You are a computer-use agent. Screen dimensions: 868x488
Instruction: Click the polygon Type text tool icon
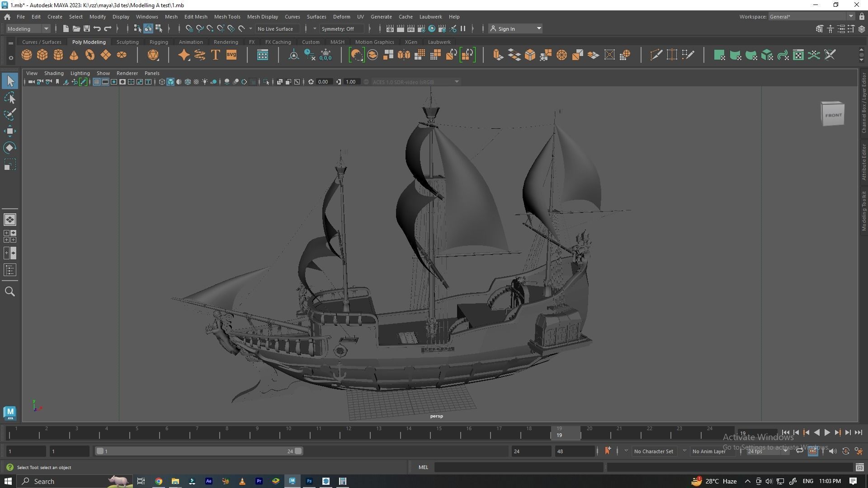[216, 55]
